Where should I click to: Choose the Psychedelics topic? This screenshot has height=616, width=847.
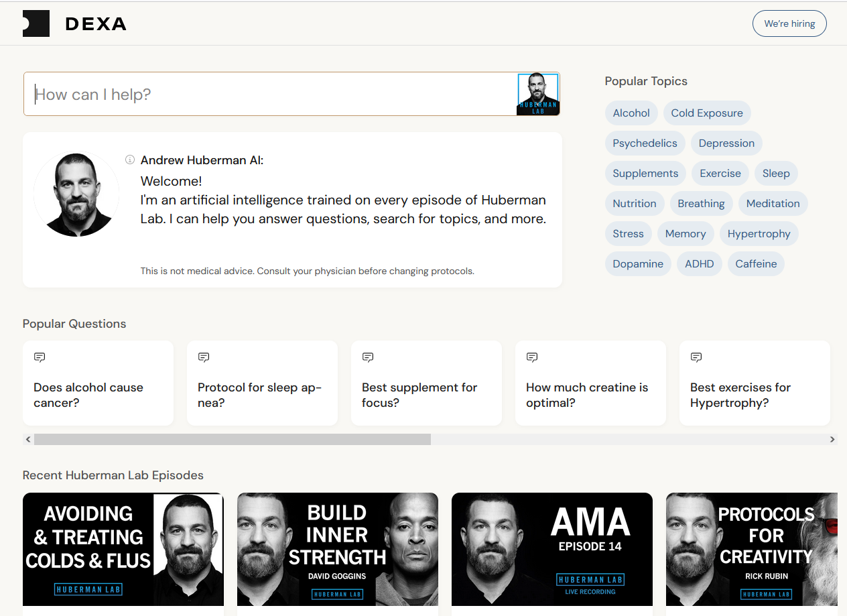(x=645, y=143)
